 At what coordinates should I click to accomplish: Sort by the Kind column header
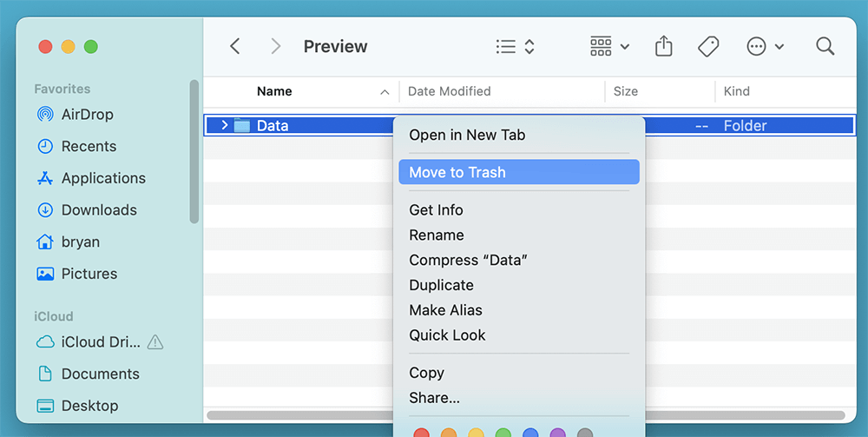click(x=737, y=91)
